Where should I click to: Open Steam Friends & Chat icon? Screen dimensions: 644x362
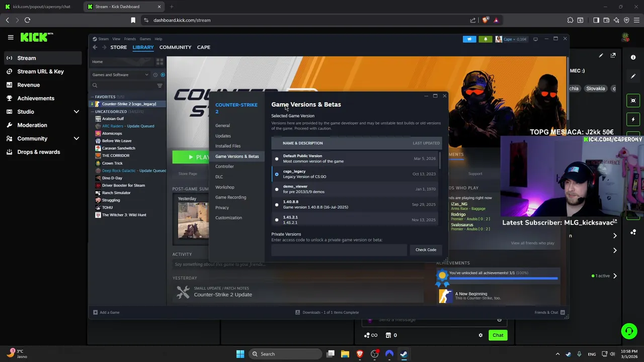pyautogui.click(x=562, y=312)
